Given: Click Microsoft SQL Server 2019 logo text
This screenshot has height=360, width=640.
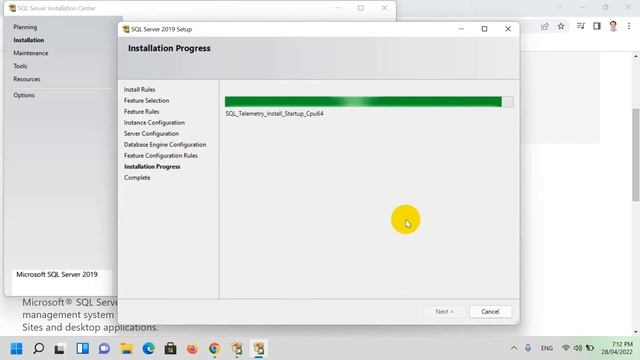Looking at the screenshot, I should 57,274.
